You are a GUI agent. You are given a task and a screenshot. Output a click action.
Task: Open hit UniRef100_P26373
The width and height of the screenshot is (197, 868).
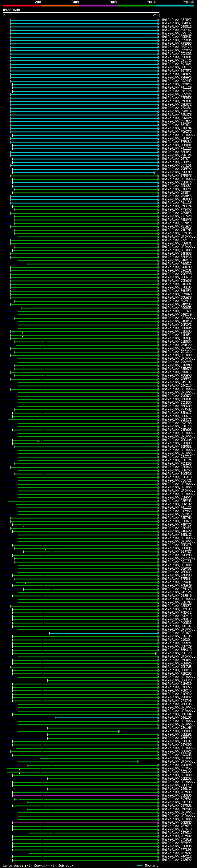coord(176,477)
